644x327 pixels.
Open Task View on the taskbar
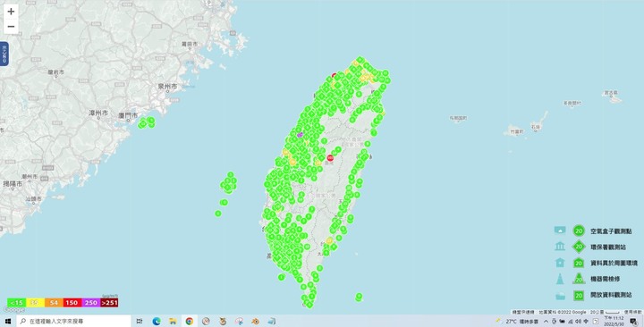click(x=140, y=322)
